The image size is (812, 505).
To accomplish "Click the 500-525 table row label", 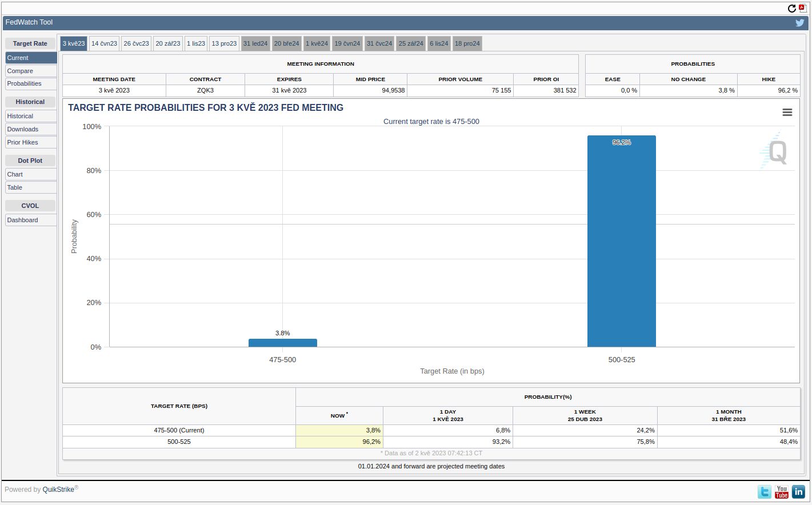I will tap(179, 442).
